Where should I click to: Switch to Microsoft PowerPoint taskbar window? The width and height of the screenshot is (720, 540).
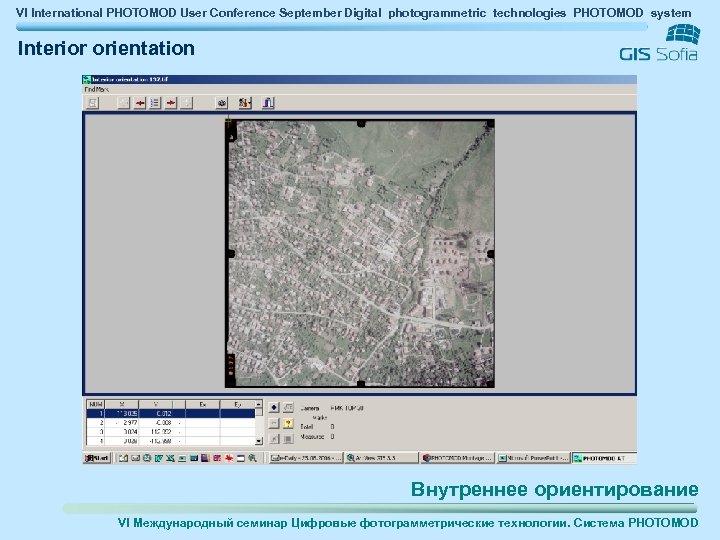pyautogui.click(x=533, y=458)
